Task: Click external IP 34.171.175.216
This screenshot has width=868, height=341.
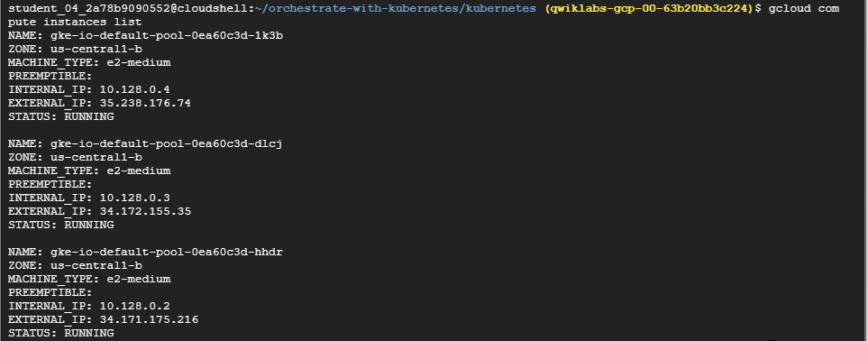Action: click(149, 319)
